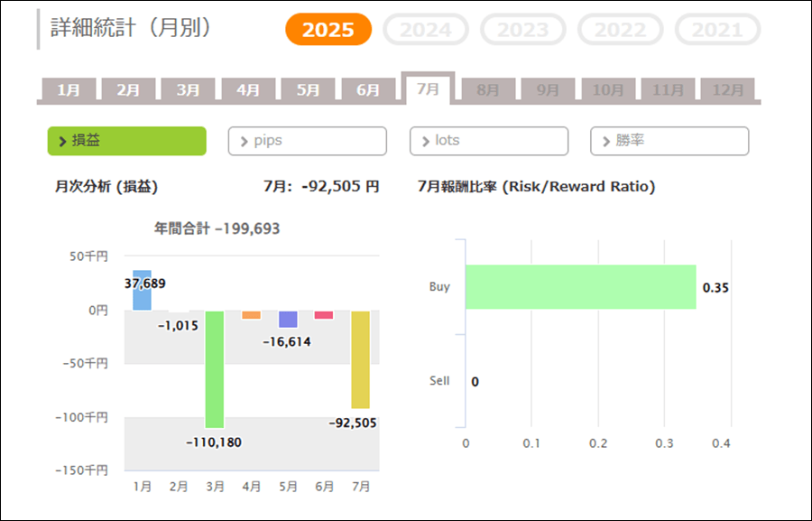Click the 7月報酬比率 Risk/Reward heading
812x521 pixels.
click(537, 187)
